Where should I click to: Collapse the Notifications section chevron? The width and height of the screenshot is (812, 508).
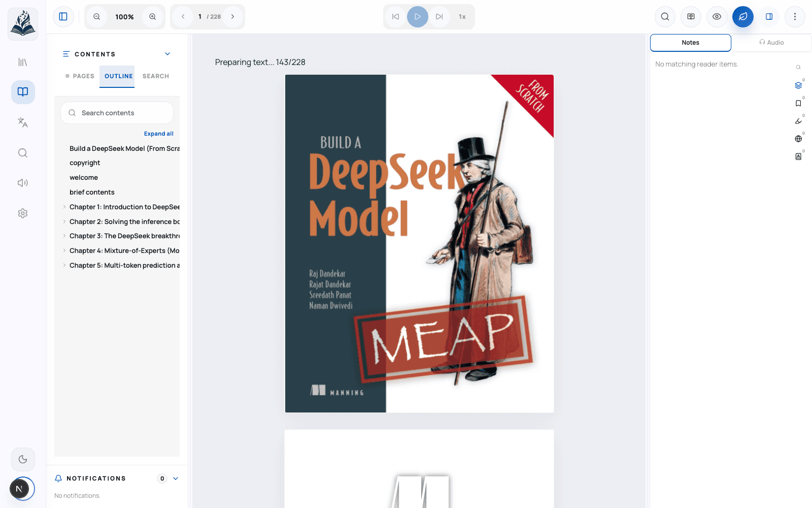(x=176, y=479)
